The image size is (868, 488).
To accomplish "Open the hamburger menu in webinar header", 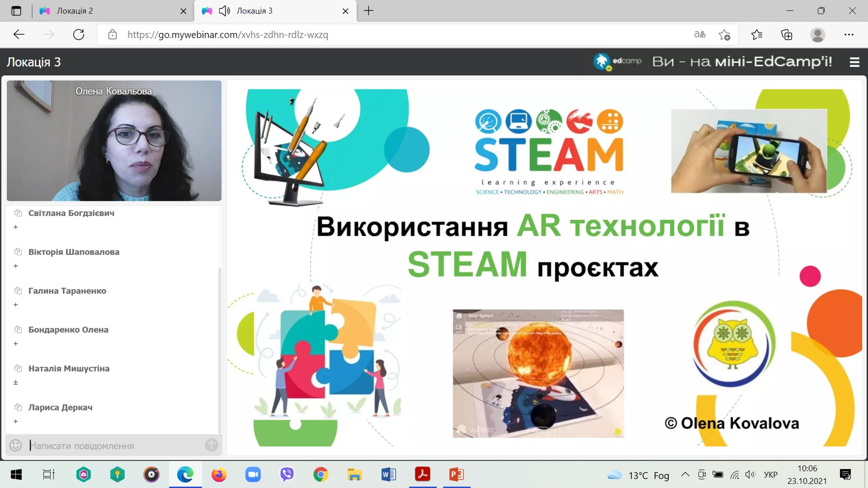I will tap(854, 62).
